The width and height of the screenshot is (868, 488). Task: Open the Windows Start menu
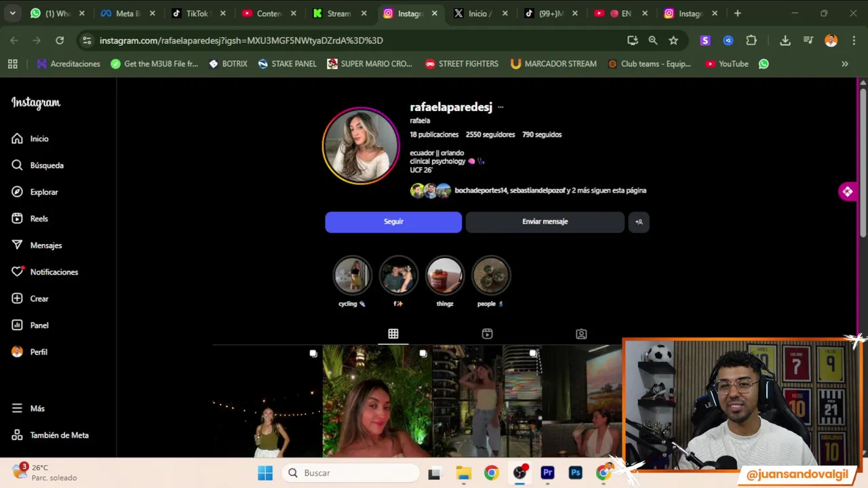pyautogui.click(x=265, y=473)
